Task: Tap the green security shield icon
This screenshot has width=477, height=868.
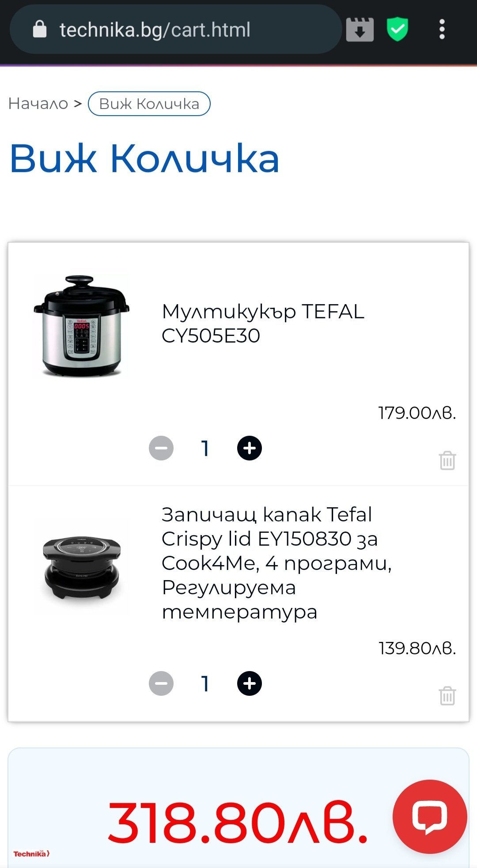Action: point(397,30)
